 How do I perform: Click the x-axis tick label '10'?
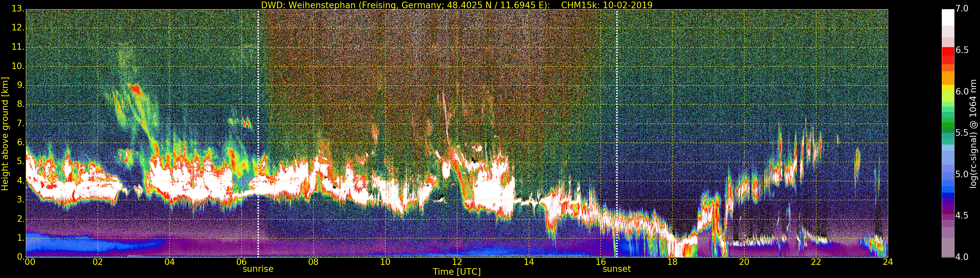385,262
